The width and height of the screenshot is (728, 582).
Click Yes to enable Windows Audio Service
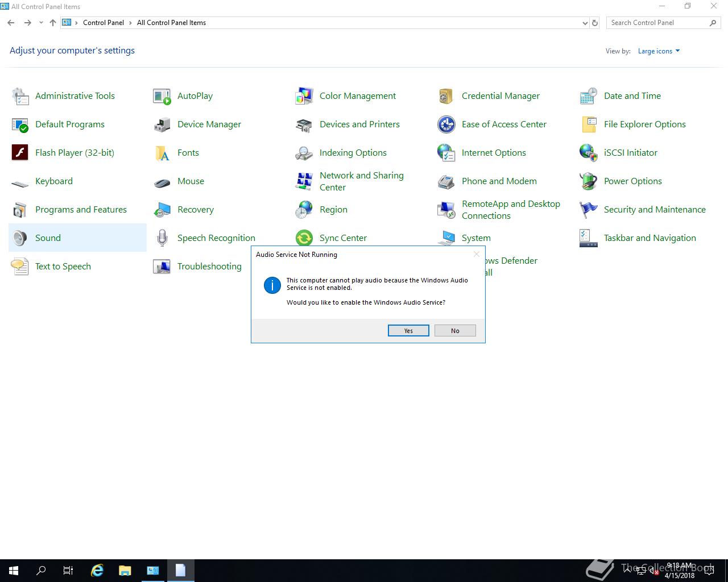tap(408, 331)
